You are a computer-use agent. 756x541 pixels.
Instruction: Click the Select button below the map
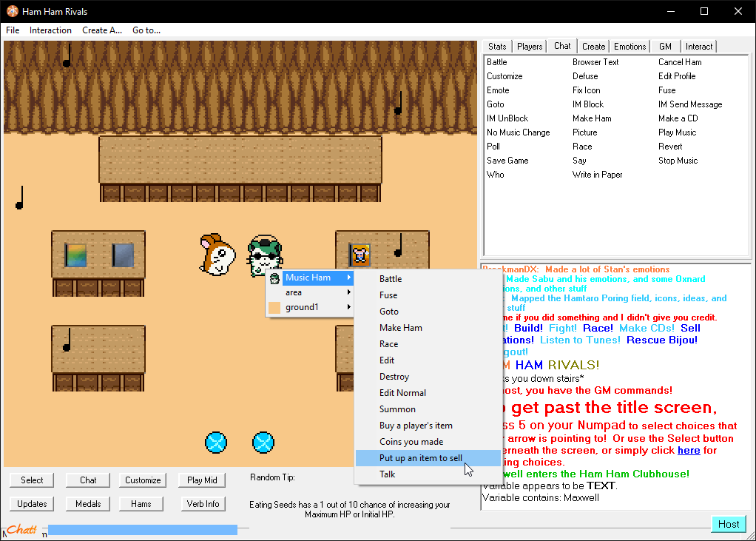coord(32,480)
